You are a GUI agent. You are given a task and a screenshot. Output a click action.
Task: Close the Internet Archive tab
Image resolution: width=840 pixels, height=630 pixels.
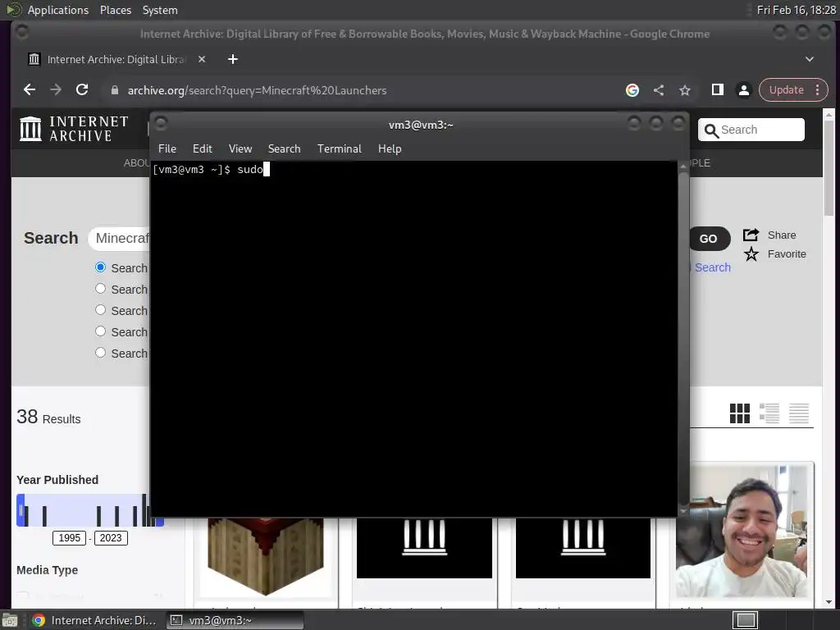[202, 59]
